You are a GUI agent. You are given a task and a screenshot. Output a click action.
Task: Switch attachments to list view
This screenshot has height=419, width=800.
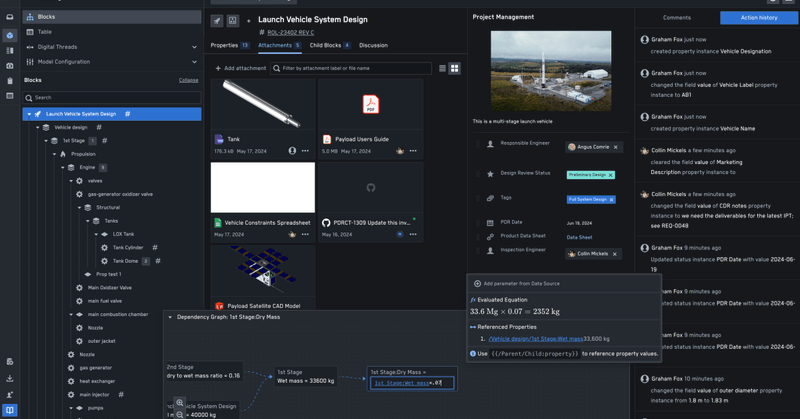point(442,68)
